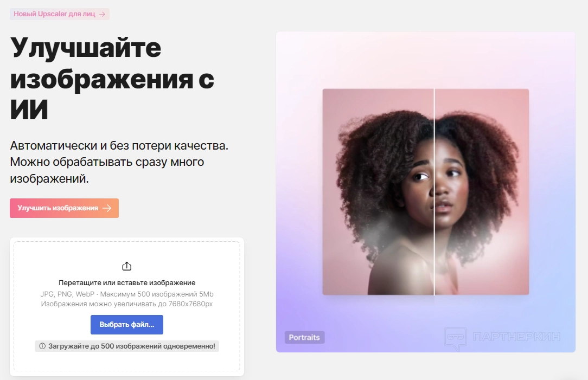Click the arrow icon in the Upscaler badge

click(x=102, y=14)
